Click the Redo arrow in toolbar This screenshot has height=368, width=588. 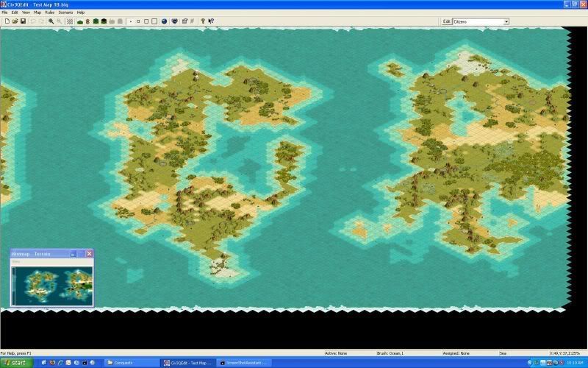41,21
